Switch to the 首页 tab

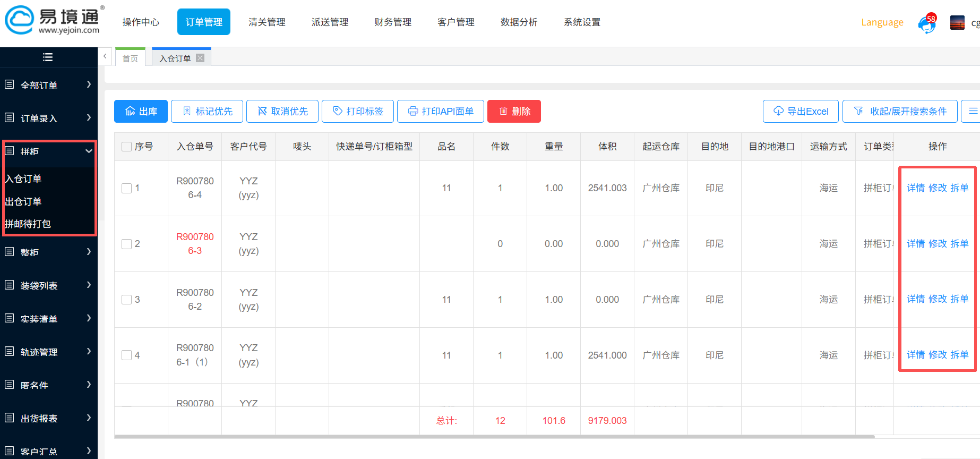coord(130,57)
